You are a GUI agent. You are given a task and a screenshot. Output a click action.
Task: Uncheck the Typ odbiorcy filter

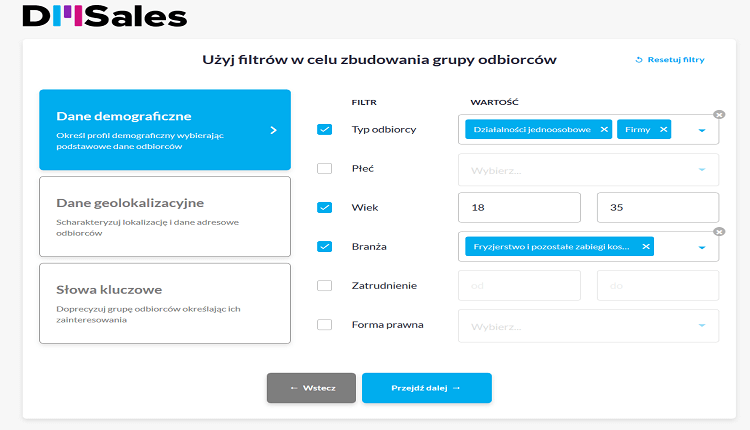tap(324, 129)
